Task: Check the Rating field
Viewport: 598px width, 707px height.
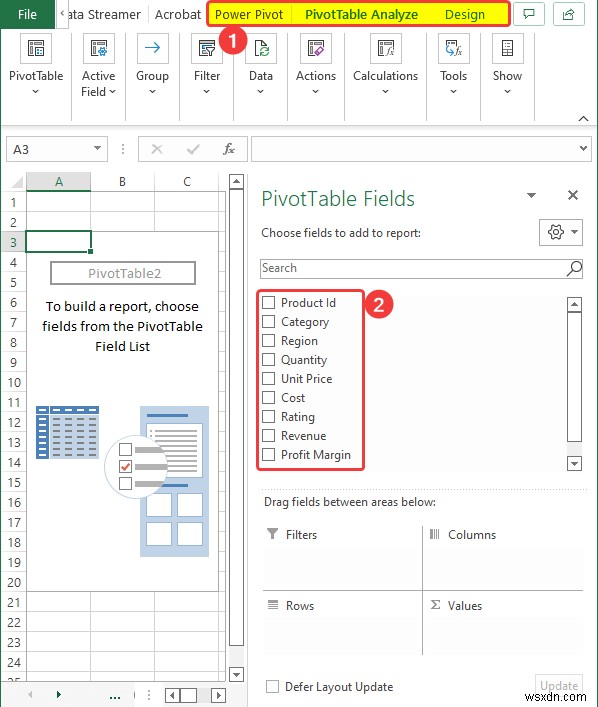Action: (268, 416)
